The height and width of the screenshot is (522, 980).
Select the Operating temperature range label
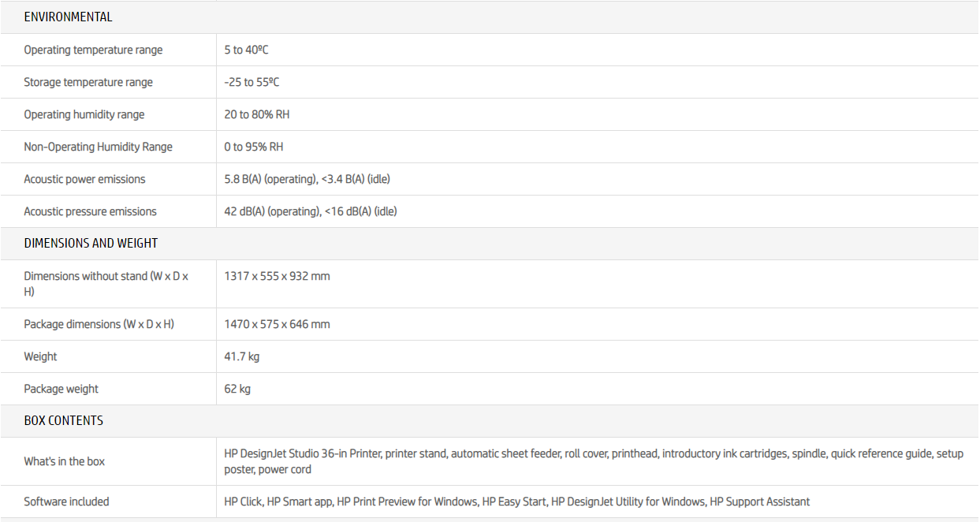(93, 50)
